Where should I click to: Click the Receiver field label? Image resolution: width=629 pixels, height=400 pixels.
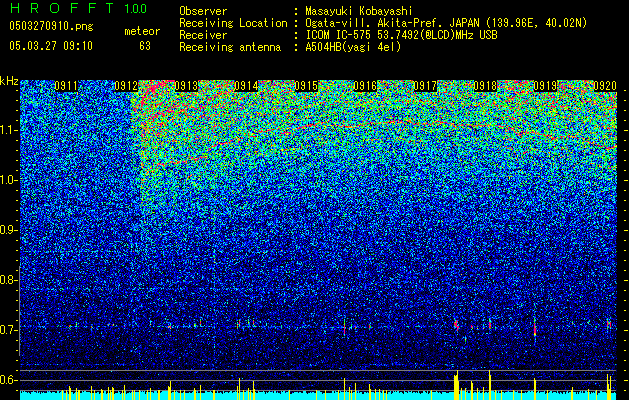coord(203,35)
